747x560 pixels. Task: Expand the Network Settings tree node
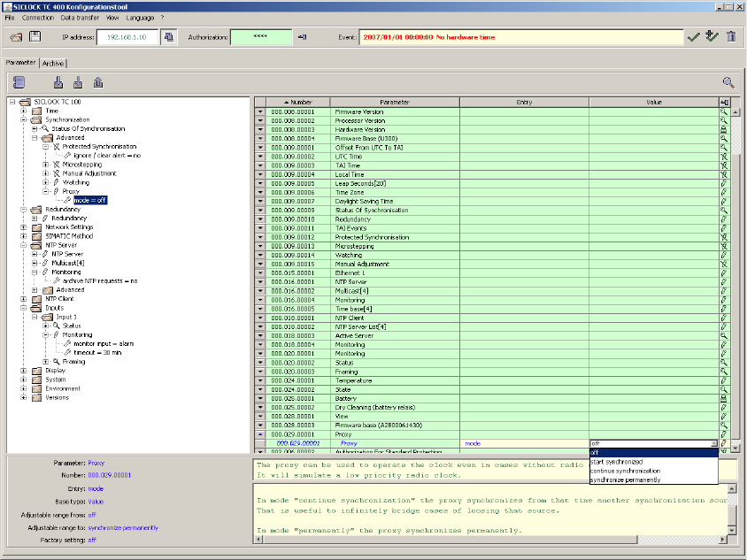point(24,226)
